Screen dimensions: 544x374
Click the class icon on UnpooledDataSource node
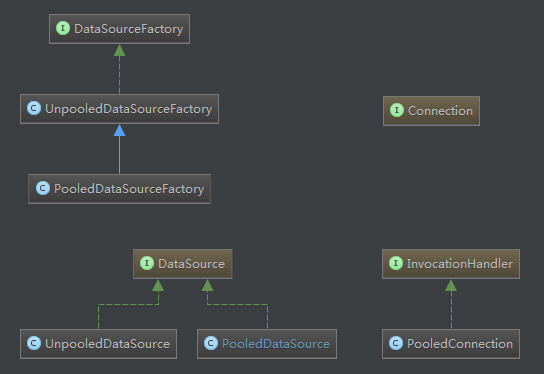[34, 343]
